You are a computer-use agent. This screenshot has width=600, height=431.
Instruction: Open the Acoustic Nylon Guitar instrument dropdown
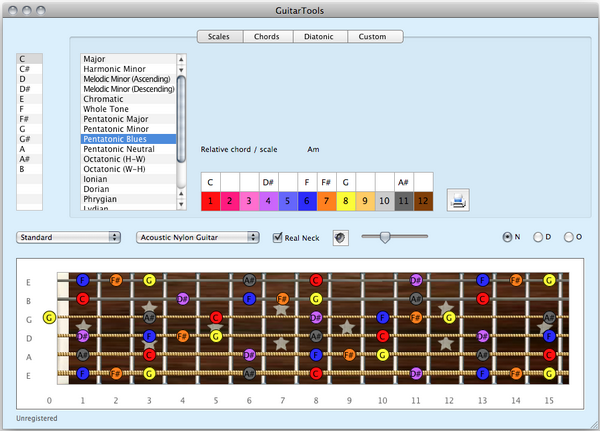coord(198,237)
